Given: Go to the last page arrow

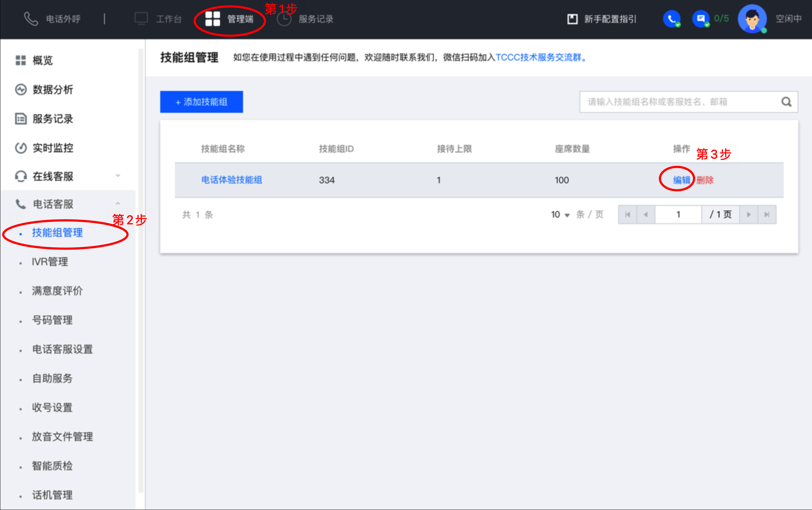Looking at the screenshot, I should click(767, 215).
